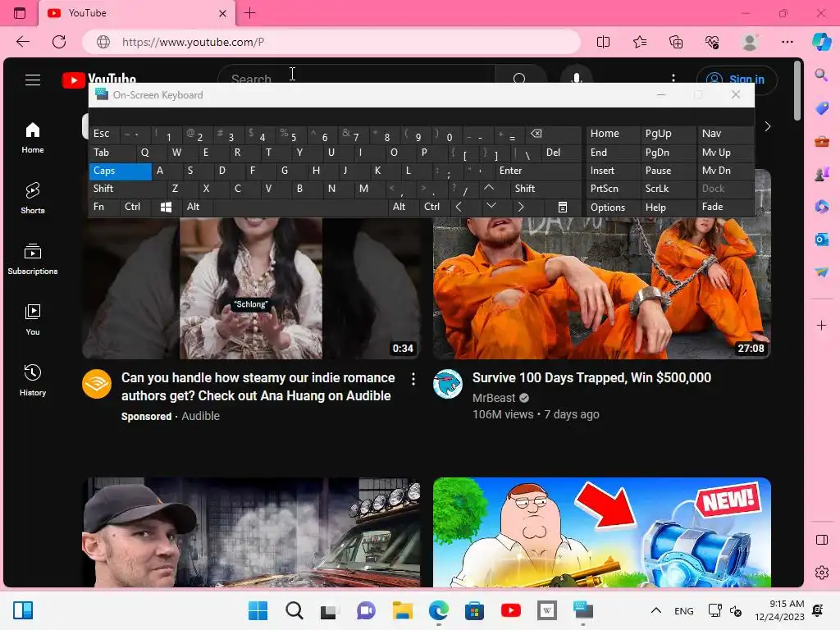Open Edge collections icon
Screen dimensions: 840x630
click(676, 42)
